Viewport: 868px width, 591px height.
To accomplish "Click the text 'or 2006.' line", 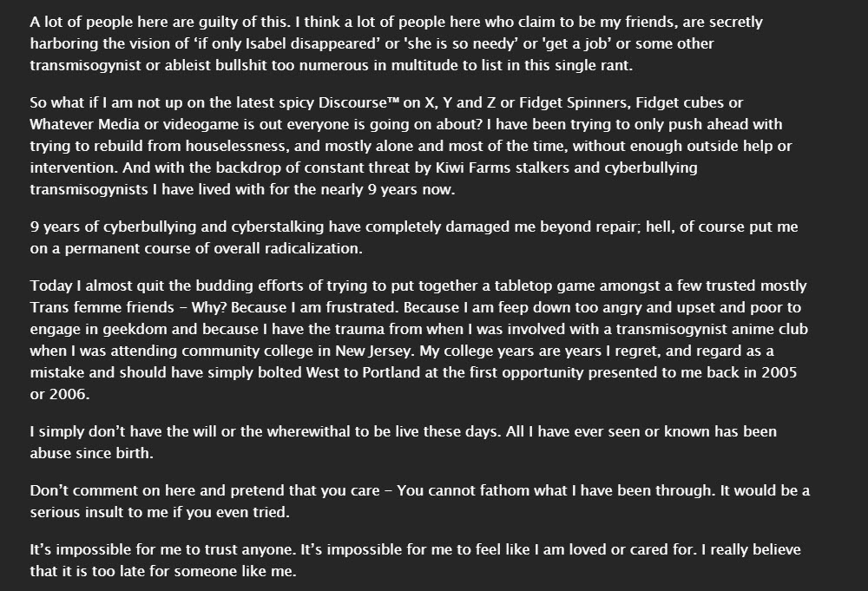I will coord(60,394).
